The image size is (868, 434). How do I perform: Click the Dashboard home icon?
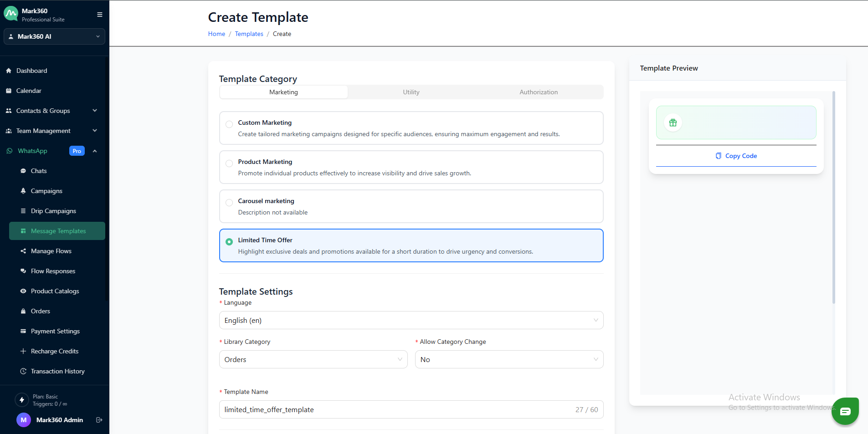(x=9, y=71)
